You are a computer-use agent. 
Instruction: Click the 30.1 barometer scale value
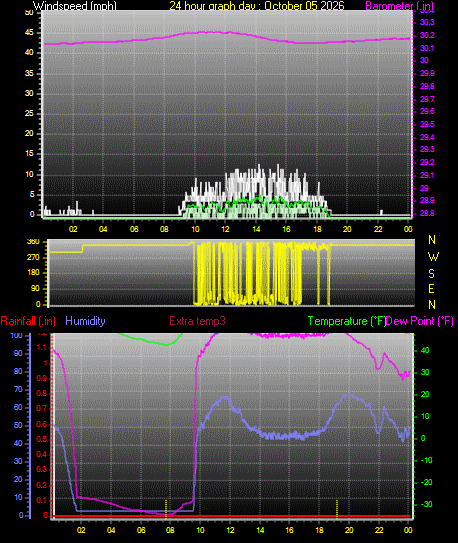click(x=427, y=48)
